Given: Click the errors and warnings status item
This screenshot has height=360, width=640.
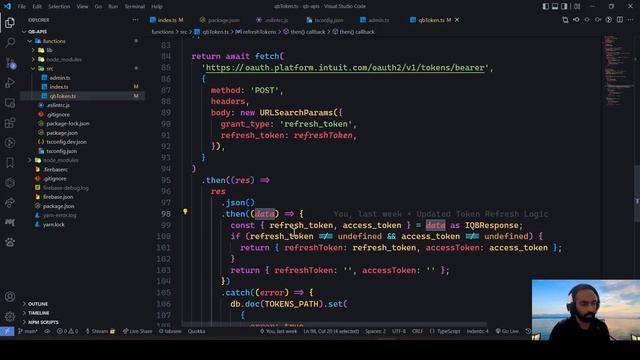Looking at the screenshot, I should [67, 331].
